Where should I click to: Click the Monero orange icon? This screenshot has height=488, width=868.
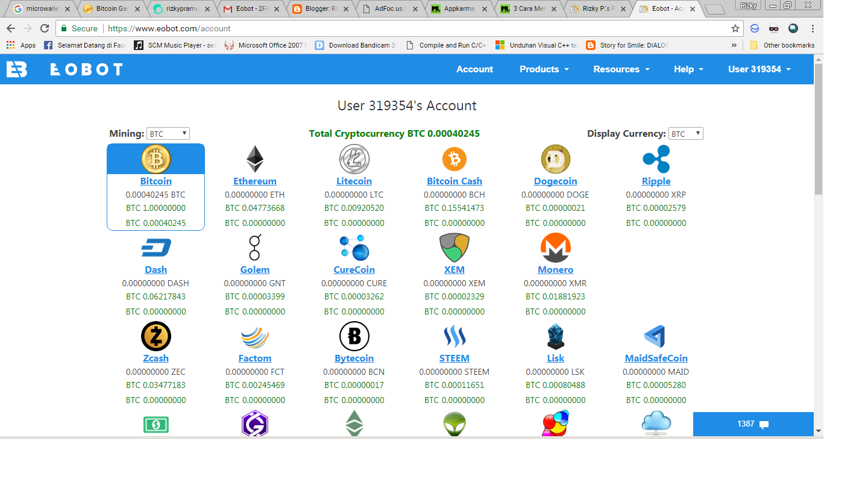pyautogui.click(x=556, y=248)
